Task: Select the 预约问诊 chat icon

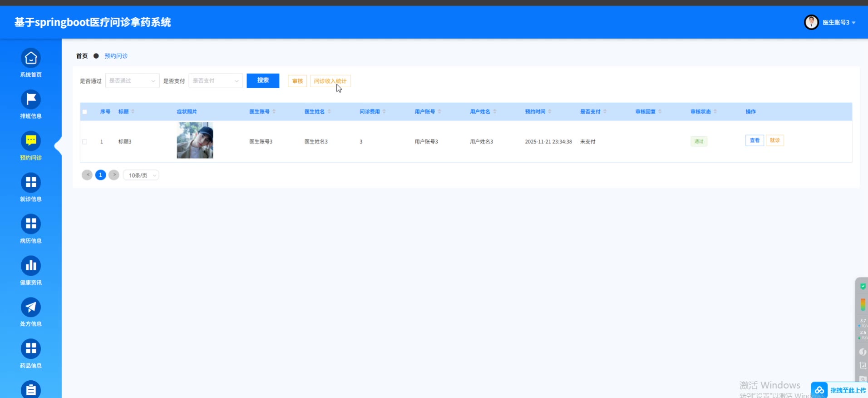Action: coord(31,141)
